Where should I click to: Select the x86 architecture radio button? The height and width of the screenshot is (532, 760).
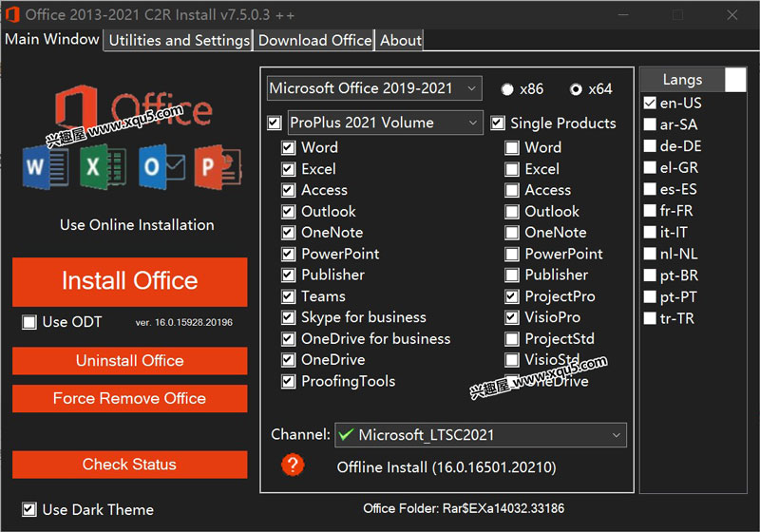point(507,89)
